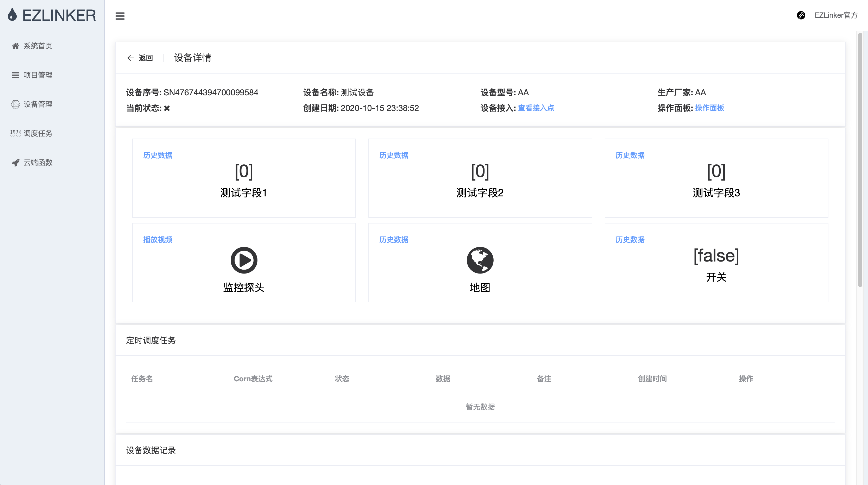Screen dimensions: 868x485
Task: Click the [false] value on 开关 card
Action: click(716, 256)
